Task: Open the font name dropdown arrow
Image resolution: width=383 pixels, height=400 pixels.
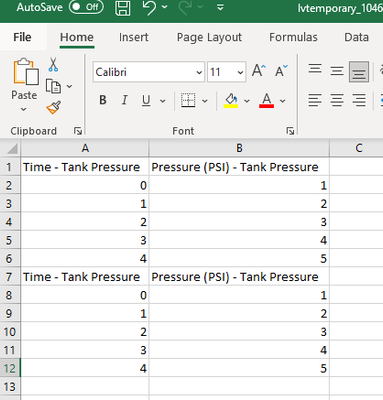Action: tap(199, 72)
